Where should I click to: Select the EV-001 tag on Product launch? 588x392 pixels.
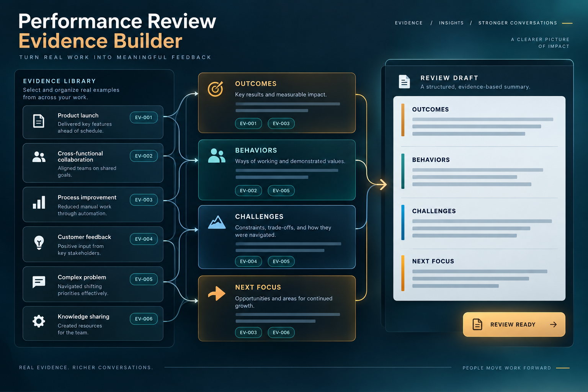pyautogui.click(x=144, y=118)
